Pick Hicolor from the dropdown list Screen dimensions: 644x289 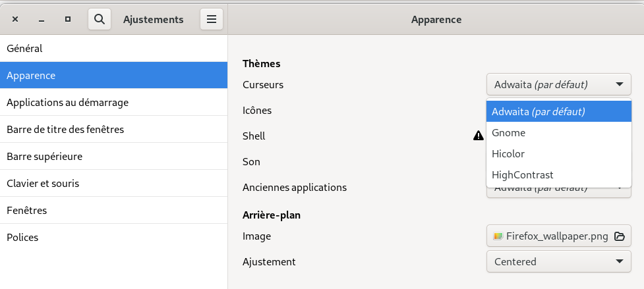point(508,153)
